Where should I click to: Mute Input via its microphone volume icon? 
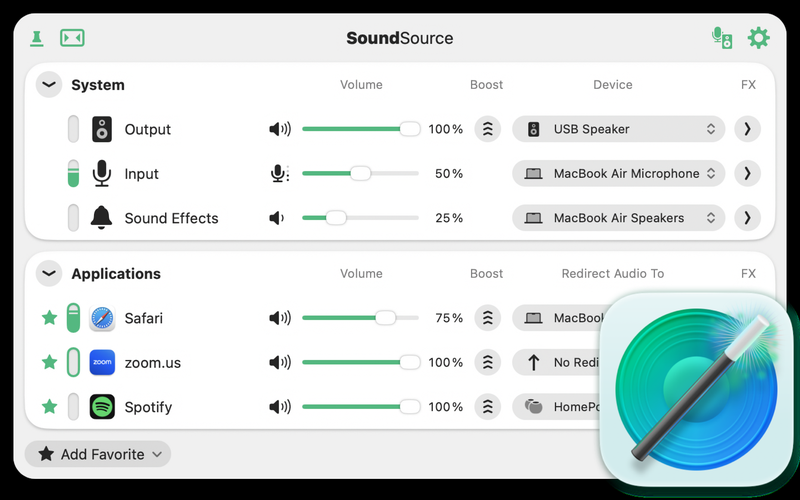point(280,173)
